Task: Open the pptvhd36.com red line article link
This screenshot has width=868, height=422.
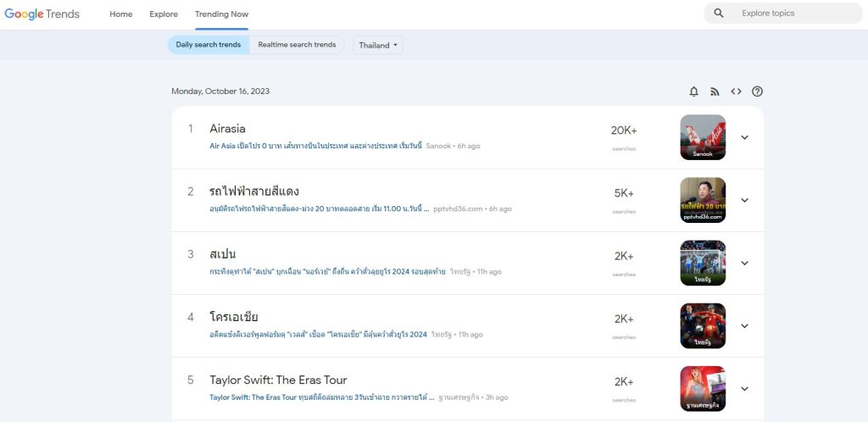Action: (320, 209)
